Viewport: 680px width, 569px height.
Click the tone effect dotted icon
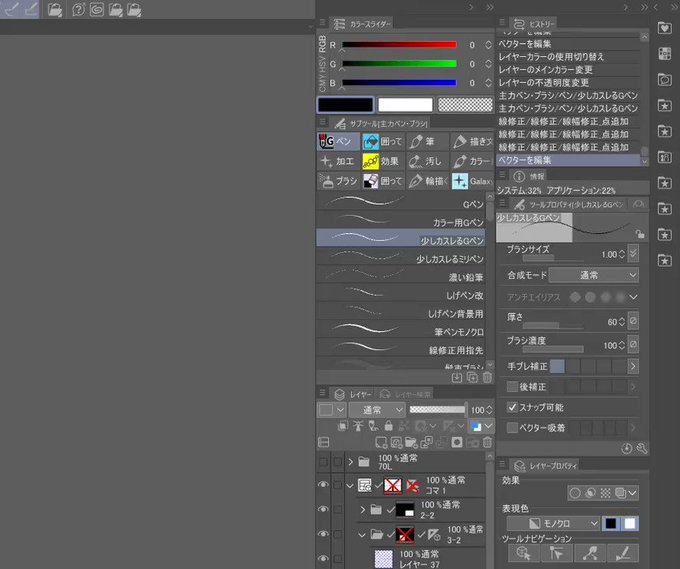click(x=605, y=493)
